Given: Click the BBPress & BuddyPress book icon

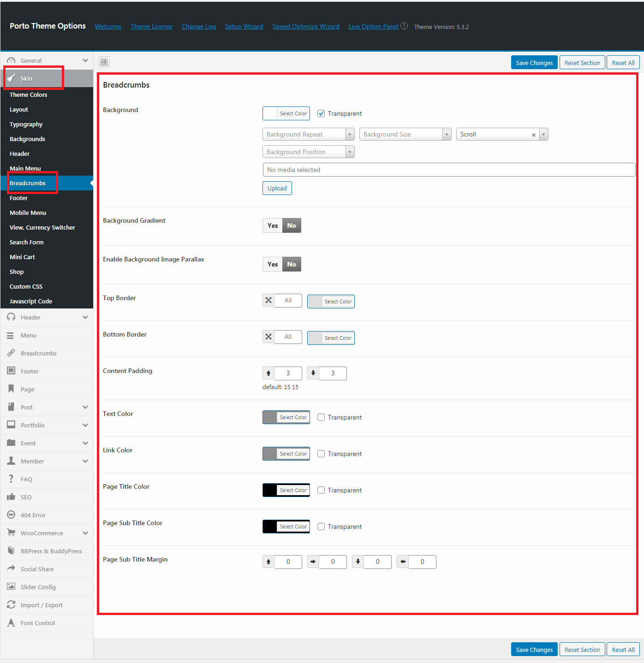Looking at the screenshot, I should (11, 551).
